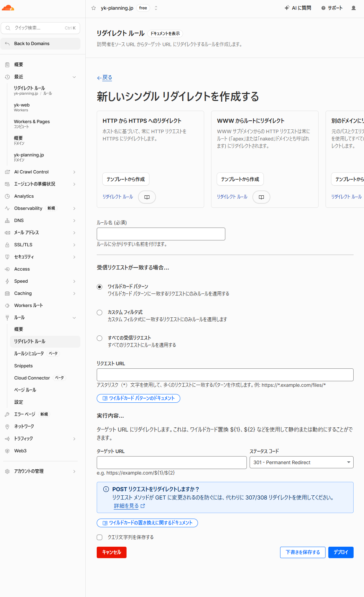The height and width of the screenshot is (597, 364).
Task: Open the user account icon
Action: [x=354, y=8]
